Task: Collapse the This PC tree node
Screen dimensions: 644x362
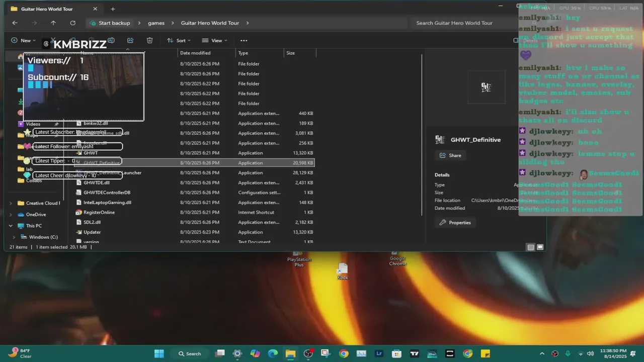Action: [x=11, y=226]
